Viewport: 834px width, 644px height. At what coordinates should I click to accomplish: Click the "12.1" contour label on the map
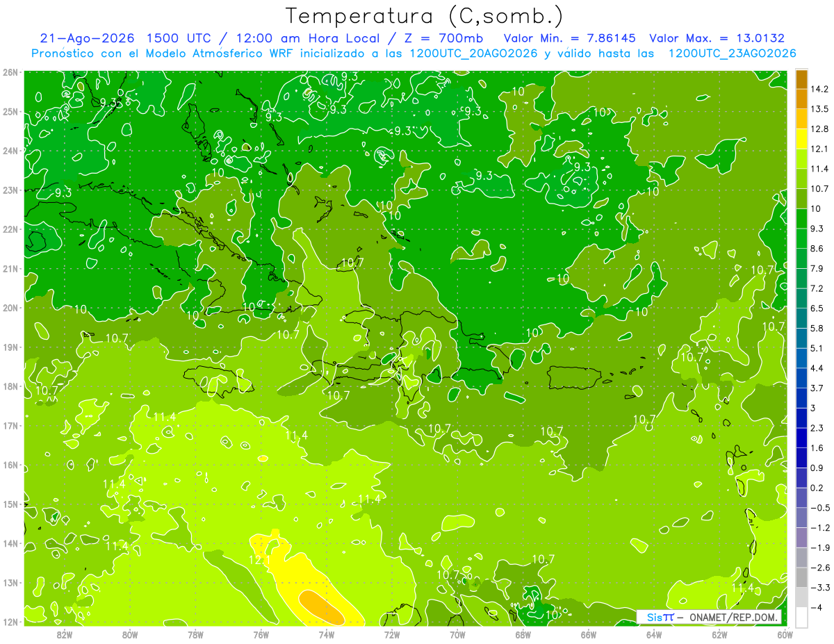[259, 559]
